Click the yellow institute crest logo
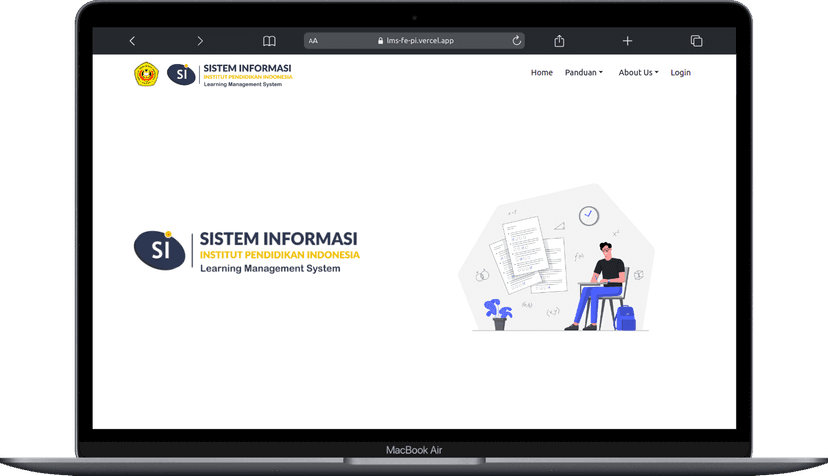Viewport: 828px width, 476px height. click(146, 74)
